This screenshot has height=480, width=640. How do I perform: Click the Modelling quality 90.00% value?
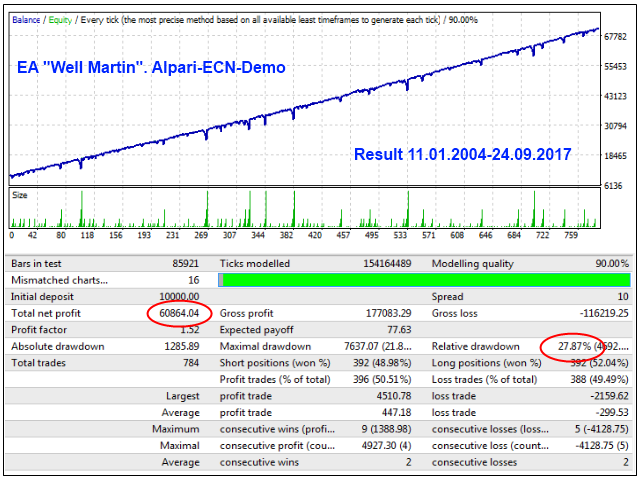pos(608,264)
